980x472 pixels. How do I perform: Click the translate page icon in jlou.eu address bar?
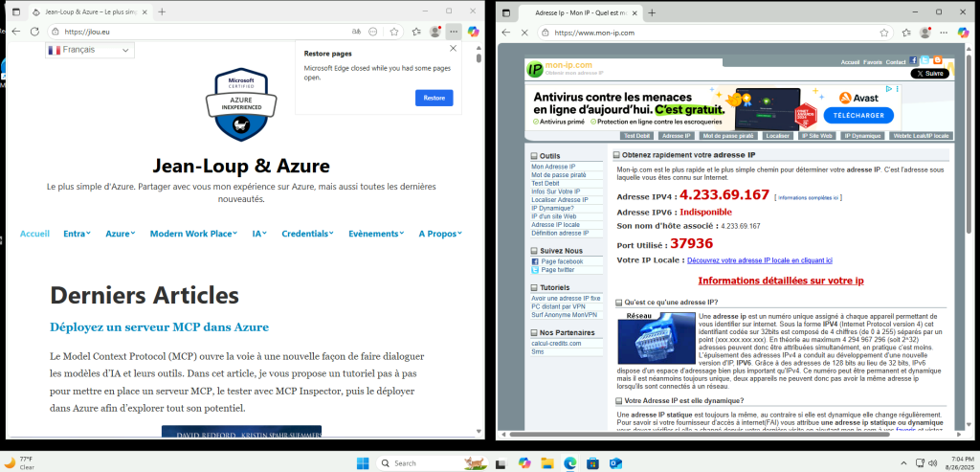pos(356,32)
